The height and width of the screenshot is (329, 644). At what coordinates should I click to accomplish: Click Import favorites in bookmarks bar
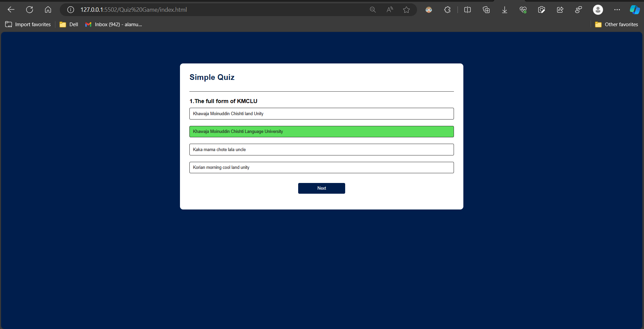(x=28, y=25)
